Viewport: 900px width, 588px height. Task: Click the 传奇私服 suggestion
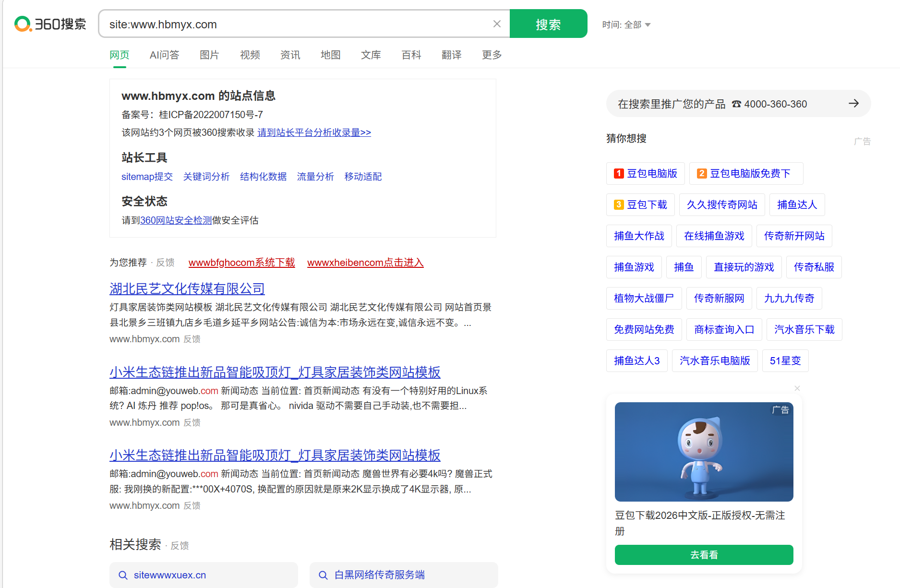click(x=814, y=267)
